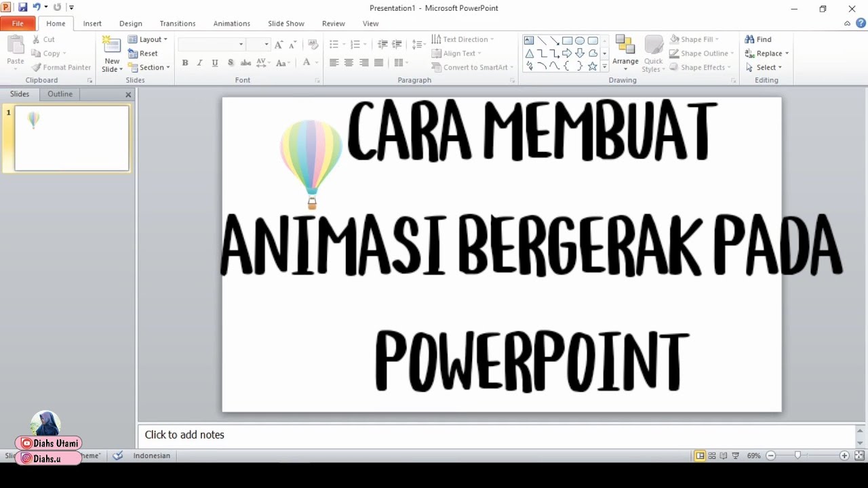868x488 pixels.
Task: Click Zoom in plus button
Action: 844,455
